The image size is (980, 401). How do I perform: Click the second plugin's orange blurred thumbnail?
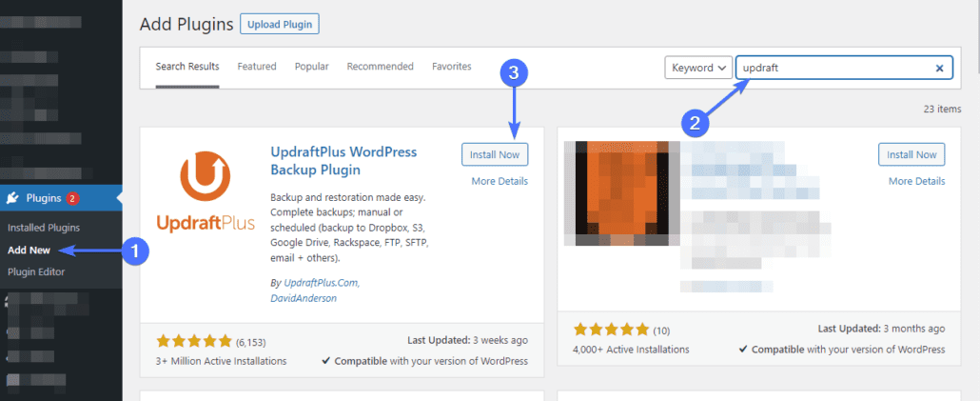coord(622,193)
